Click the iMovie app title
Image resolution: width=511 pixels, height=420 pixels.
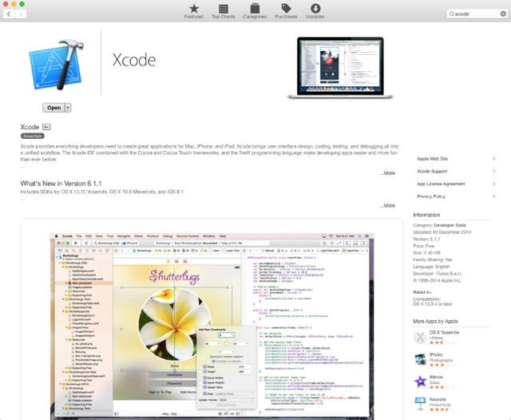(436, 377)
